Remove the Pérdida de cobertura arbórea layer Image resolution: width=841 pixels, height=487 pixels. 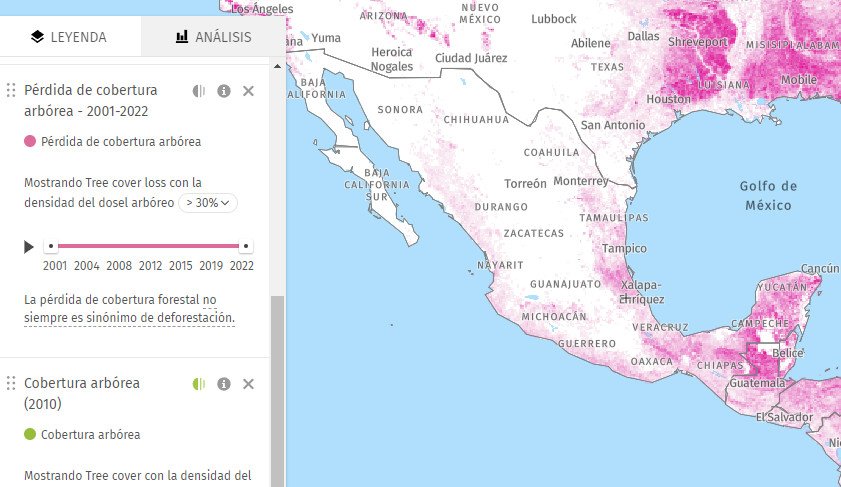[249, 91]
